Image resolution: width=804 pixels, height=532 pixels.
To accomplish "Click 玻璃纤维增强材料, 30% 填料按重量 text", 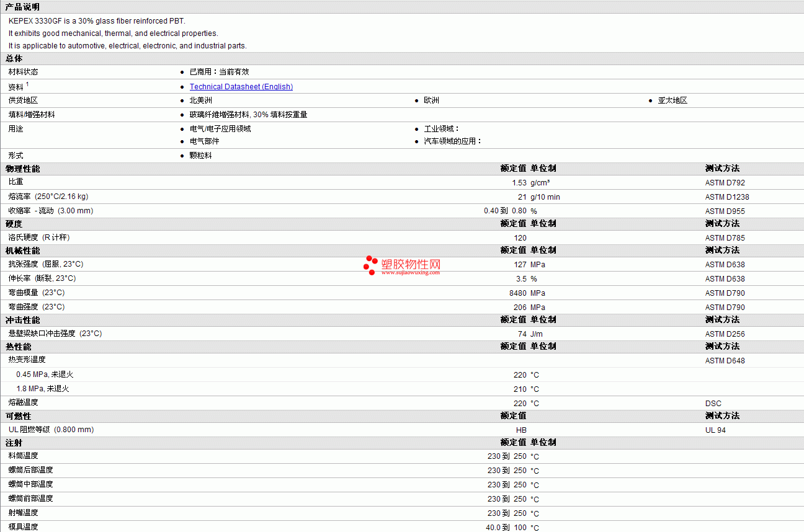I will [x=248, y=115].
